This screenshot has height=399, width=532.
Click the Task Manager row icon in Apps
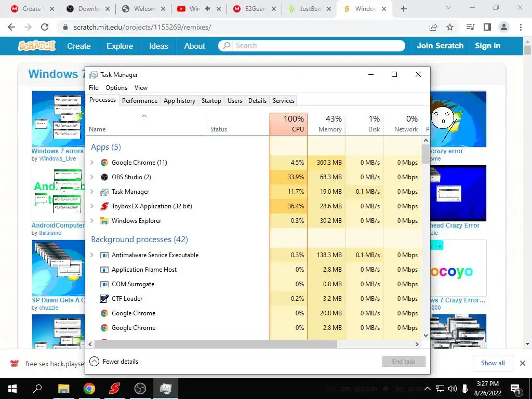click(x=104, y=192)
